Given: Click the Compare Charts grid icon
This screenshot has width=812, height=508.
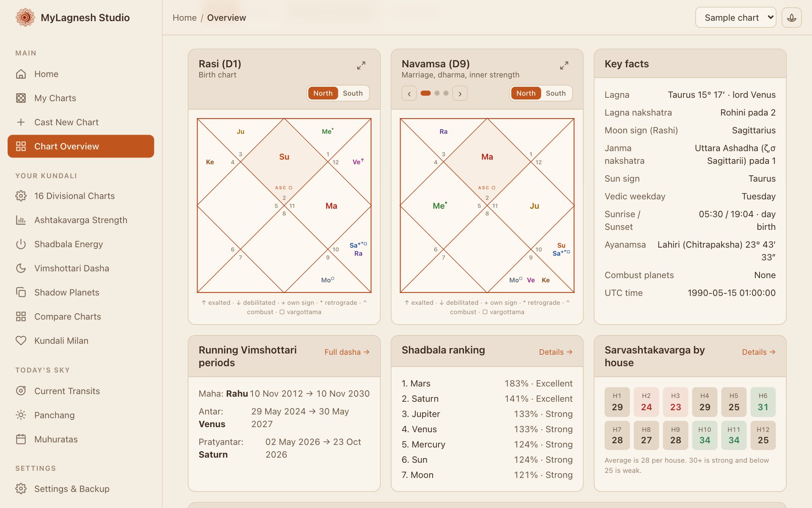Looking at the screenshot, I should pos(21,317).
